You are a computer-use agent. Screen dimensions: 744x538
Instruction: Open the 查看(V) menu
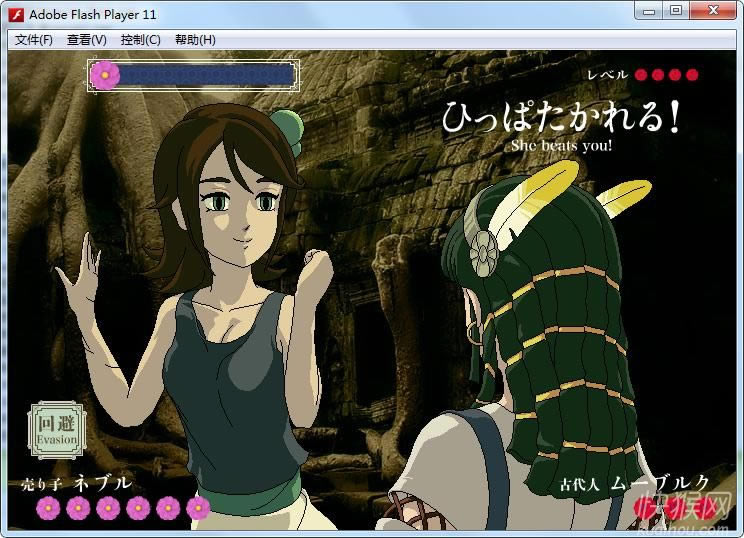point(87,40)
